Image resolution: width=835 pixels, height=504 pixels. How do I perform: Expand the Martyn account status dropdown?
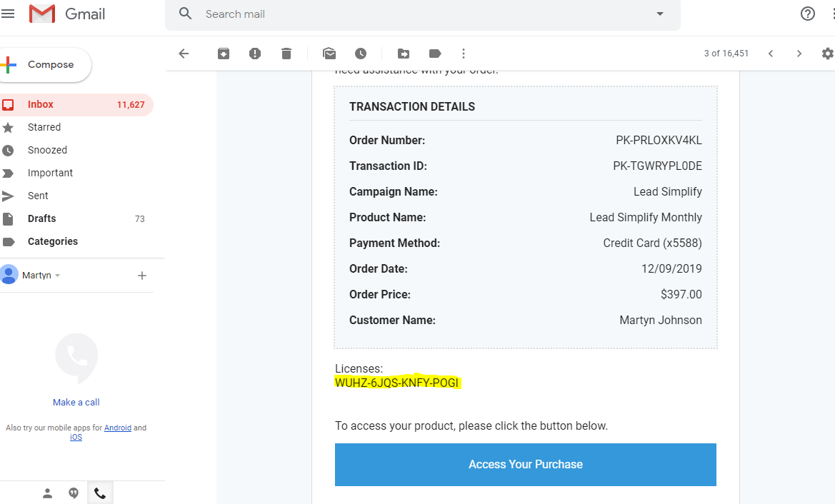(58, 276)
